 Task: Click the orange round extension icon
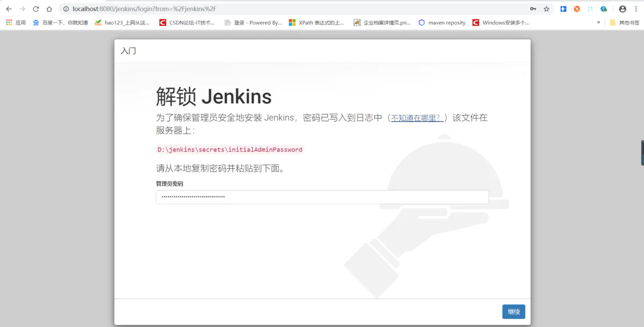tap(577, 9)
